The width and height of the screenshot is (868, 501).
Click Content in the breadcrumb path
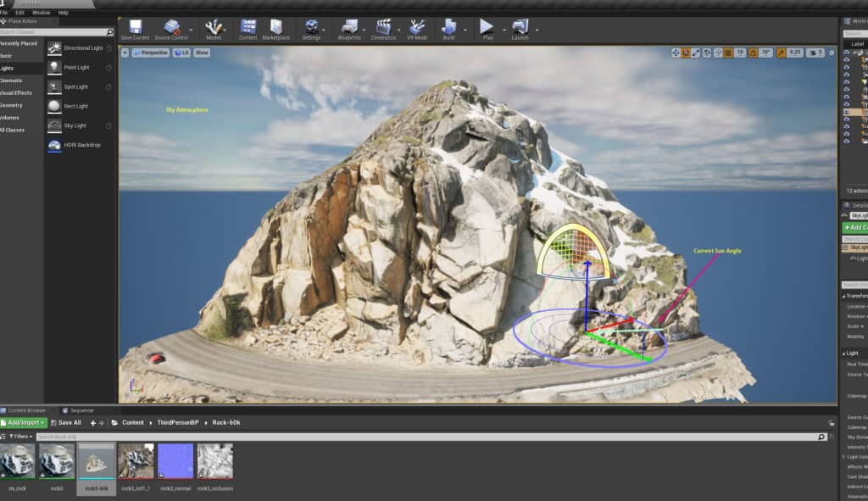point(133,423)
